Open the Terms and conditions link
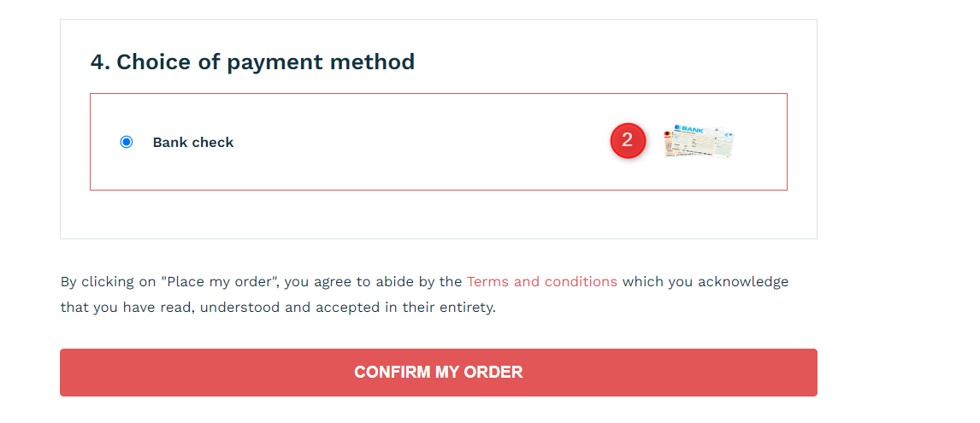Viewport: 980px width, 423px height. coord(542,281)
